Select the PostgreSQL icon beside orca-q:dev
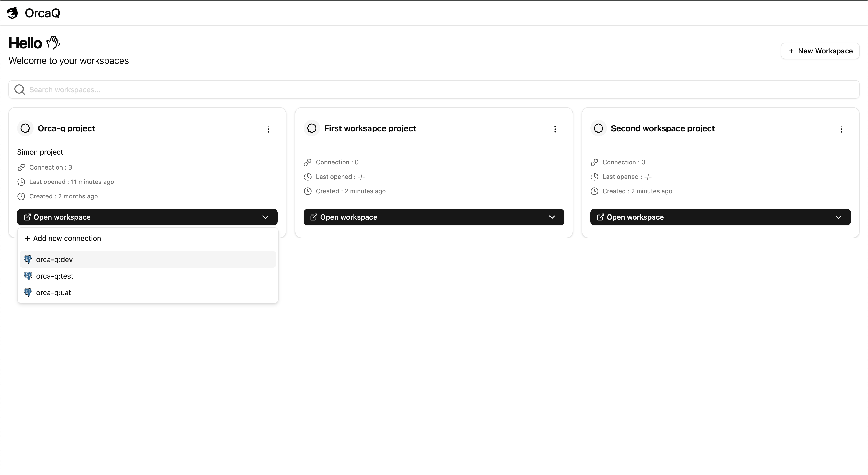 point(28,259)
